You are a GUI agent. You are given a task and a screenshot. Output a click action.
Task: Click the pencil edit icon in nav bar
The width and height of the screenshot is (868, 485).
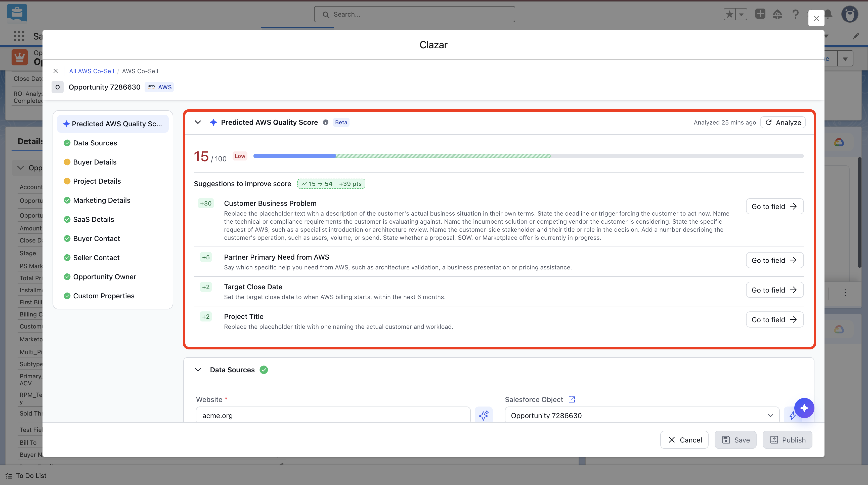tap(856, 36)
